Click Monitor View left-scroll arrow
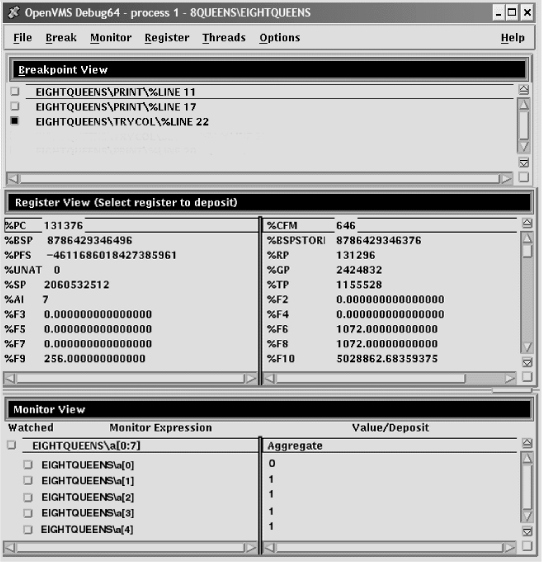 tap(10, 547)
